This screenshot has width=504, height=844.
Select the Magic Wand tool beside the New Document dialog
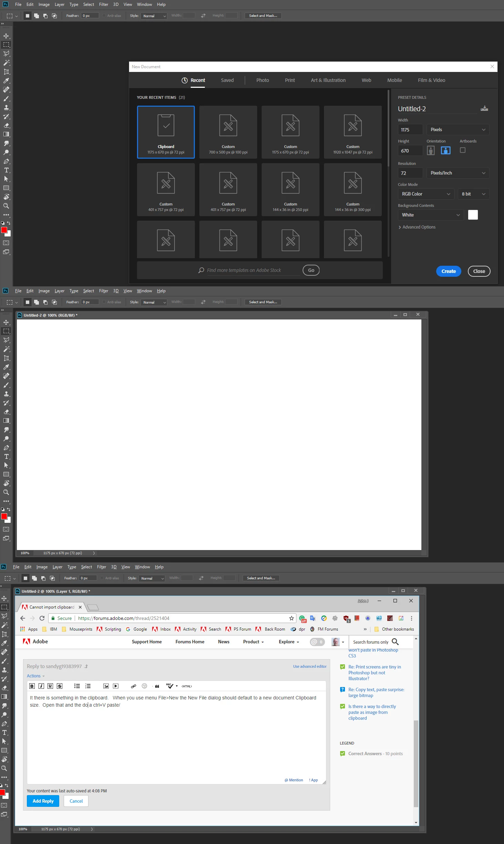[6, 63]
